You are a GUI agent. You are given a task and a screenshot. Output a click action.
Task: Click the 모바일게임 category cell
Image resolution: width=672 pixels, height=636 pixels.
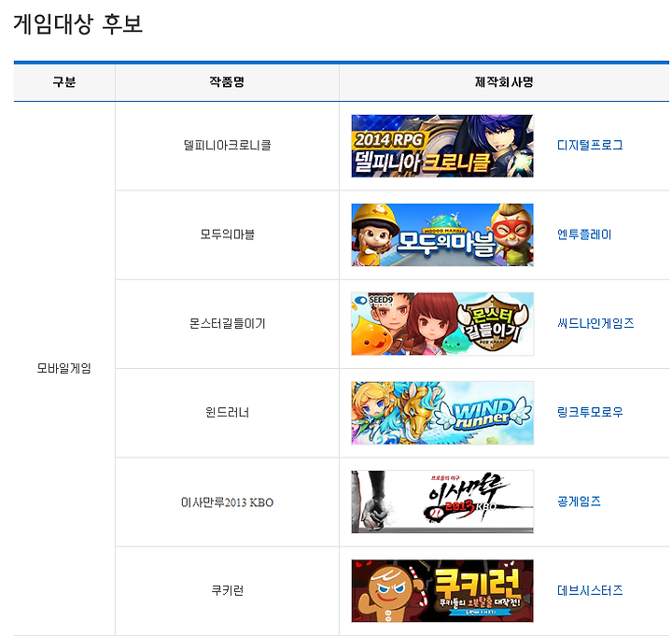(63, 368)
